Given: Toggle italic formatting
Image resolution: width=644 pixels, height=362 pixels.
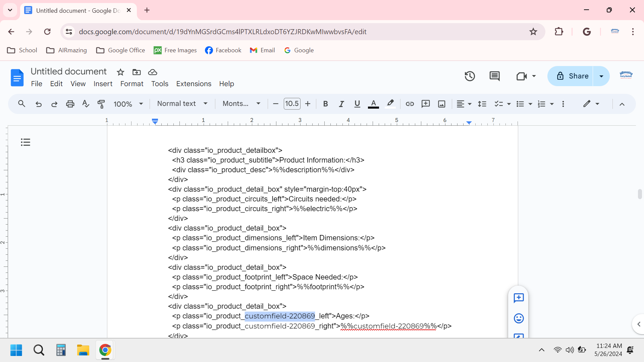Looking at the screenshot, I should pos(341,104).
